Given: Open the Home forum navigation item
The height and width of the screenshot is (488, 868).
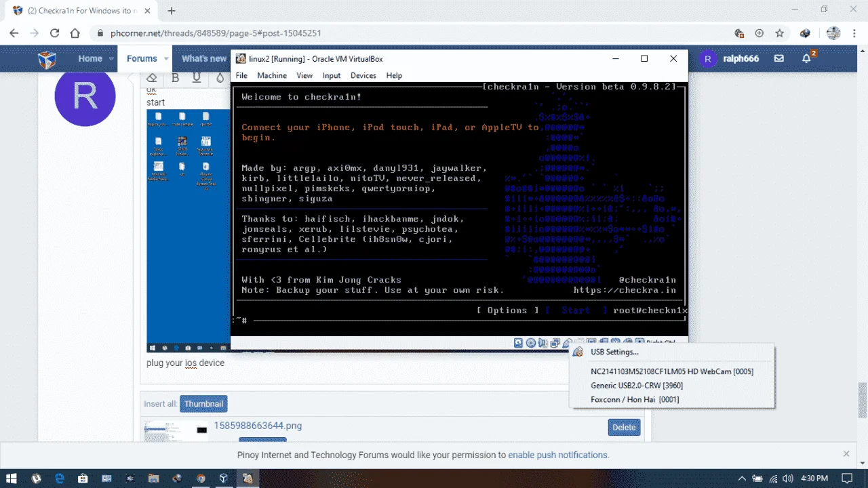Looking at the screenshot, I should pos(90,59).
